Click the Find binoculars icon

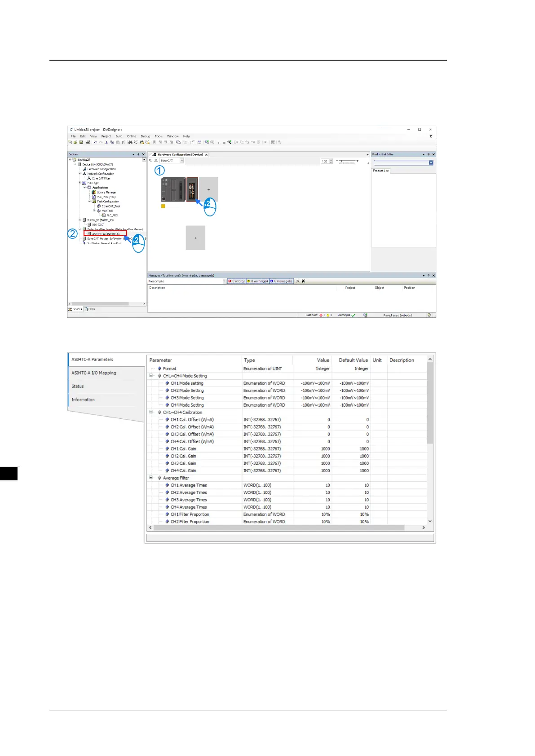pyautogui.click(x=130, y=142)
